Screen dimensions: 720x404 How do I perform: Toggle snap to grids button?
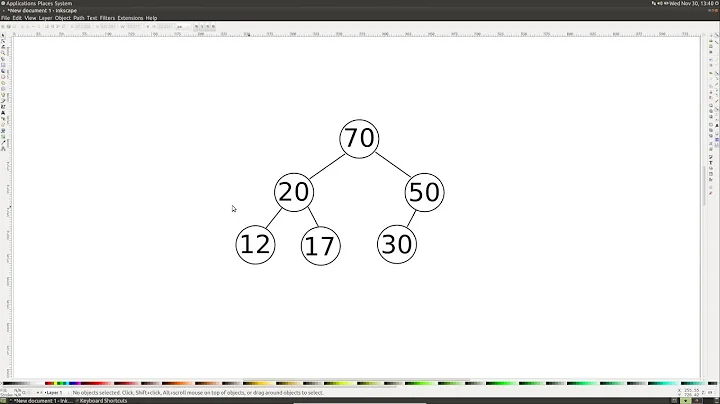click(x=716, y=139)
